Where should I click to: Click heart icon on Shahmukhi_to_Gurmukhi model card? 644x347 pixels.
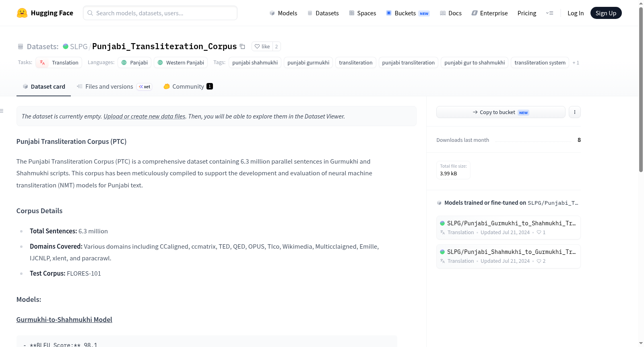(539, 261)
